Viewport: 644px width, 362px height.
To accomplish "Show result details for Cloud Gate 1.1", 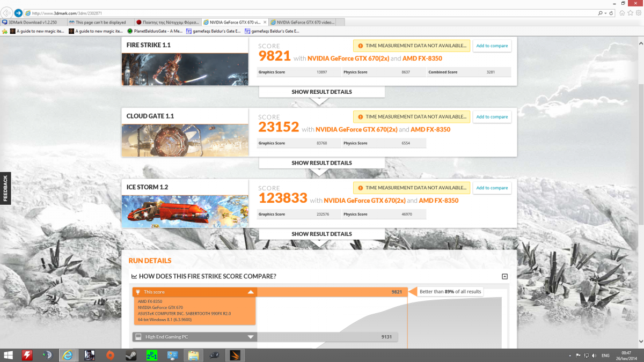I will 321,163.
